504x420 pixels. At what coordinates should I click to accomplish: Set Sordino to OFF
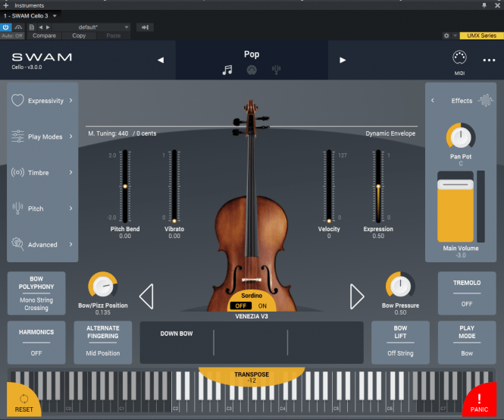pos(241,306)
